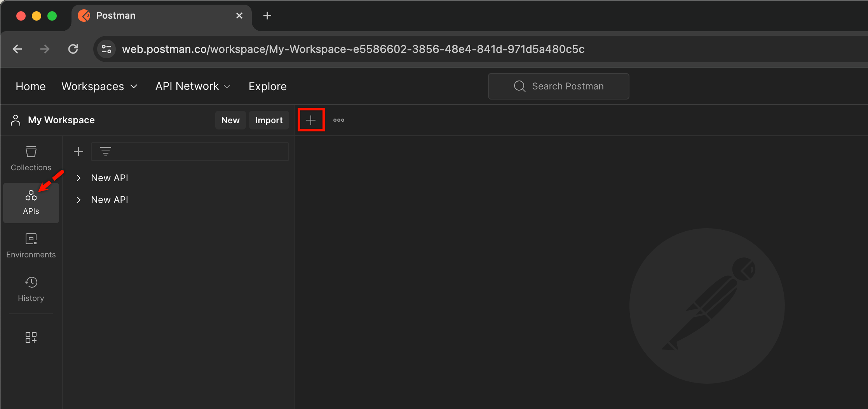Create a new API with sidebar plus
The width and height of the screenshot is (868, 409).
pos(78,152)
